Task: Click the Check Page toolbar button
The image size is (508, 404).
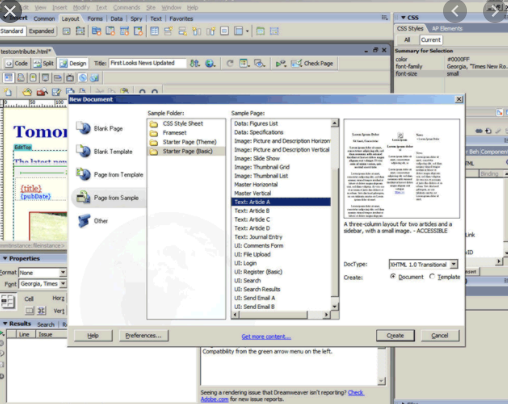Action: 312,63
